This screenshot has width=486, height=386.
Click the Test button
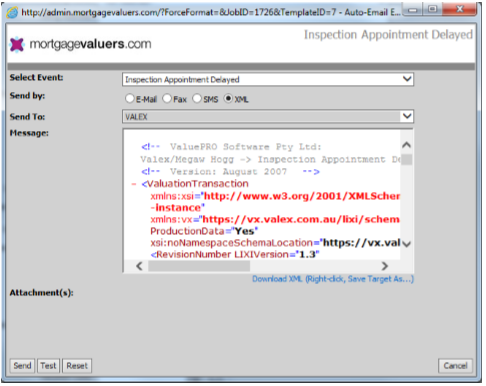[x=48, y=366]
